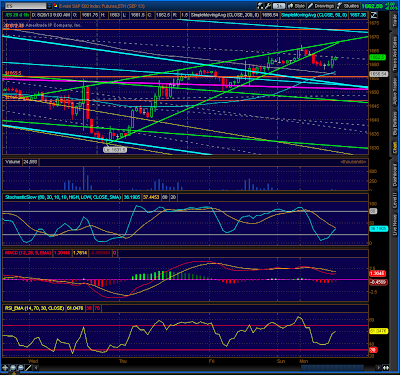
Task: Open the Style menu
Action: pos(296,6)
